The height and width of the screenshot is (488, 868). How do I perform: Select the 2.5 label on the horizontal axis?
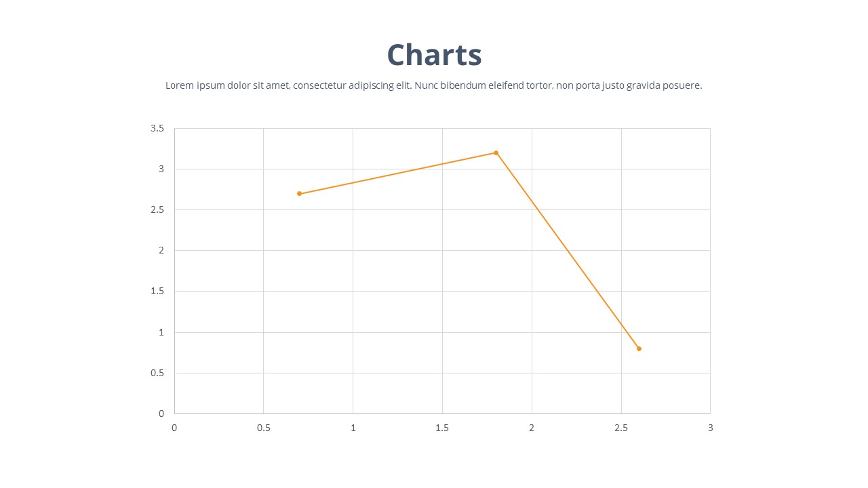pyautogui.click(x=620, y=428)
